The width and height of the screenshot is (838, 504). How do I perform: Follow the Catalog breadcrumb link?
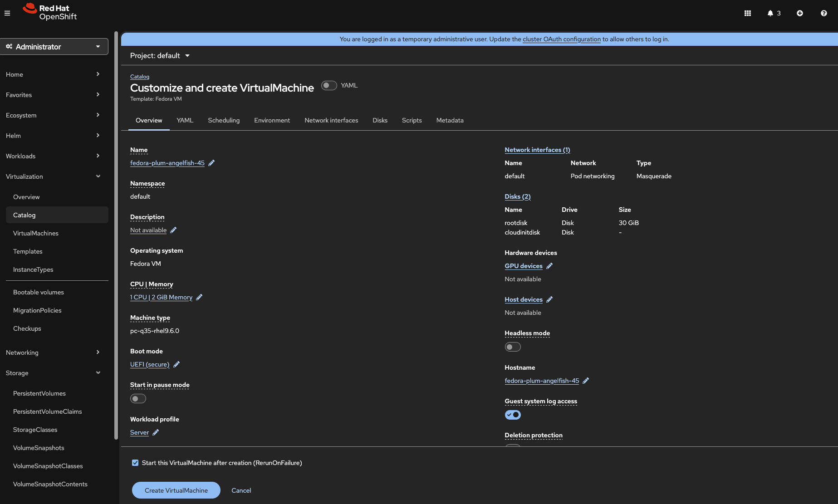[x=140, y=77]
